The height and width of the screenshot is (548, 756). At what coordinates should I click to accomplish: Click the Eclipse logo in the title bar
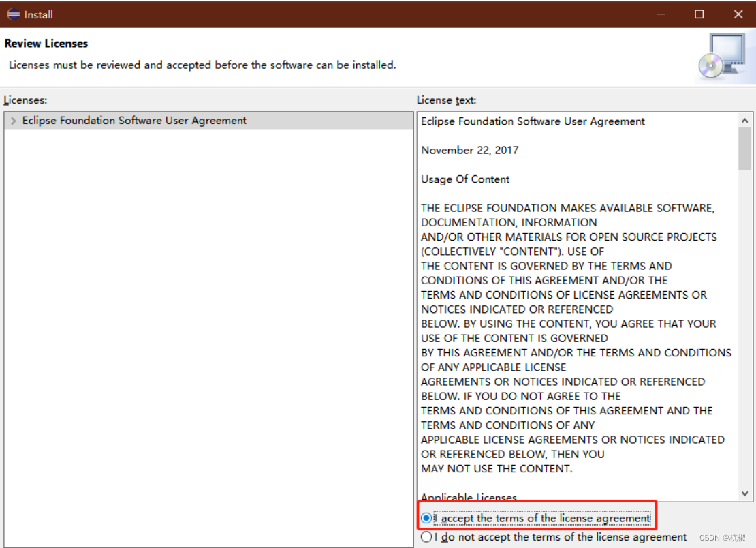[12, 14]
